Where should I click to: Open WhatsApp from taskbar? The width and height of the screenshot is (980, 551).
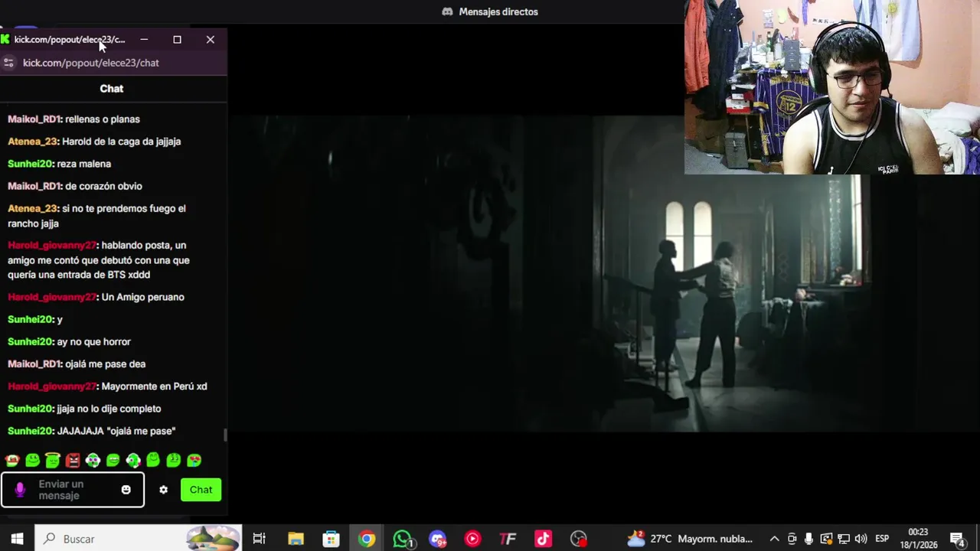pyautogui.click(x=402, y=539)
